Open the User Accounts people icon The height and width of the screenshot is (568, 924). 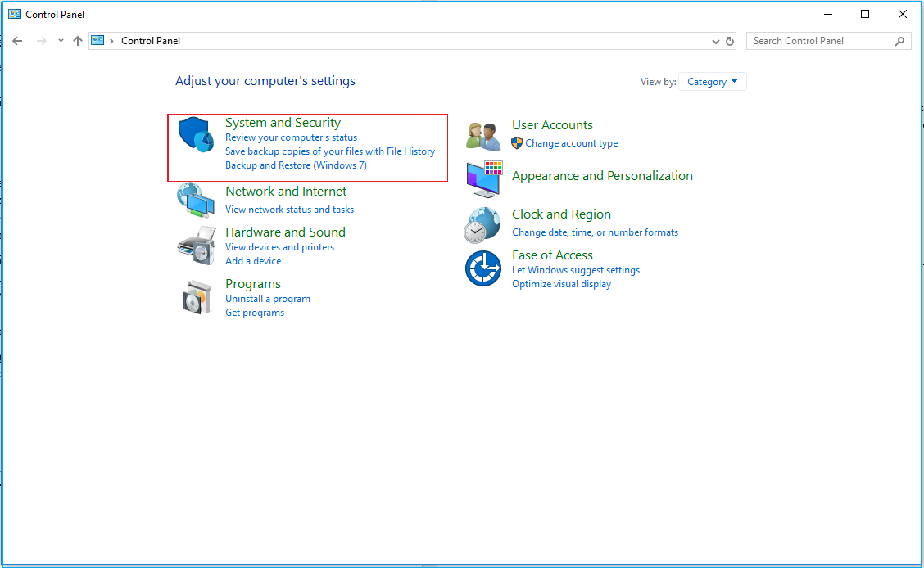click(x=482, y=136)
